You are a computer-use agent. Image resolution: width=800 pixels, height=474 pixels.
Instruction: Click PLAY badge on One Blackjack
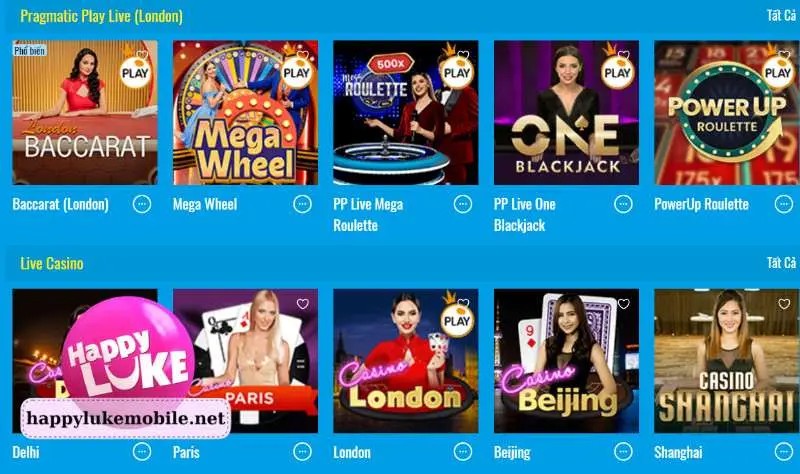[617, 73]
